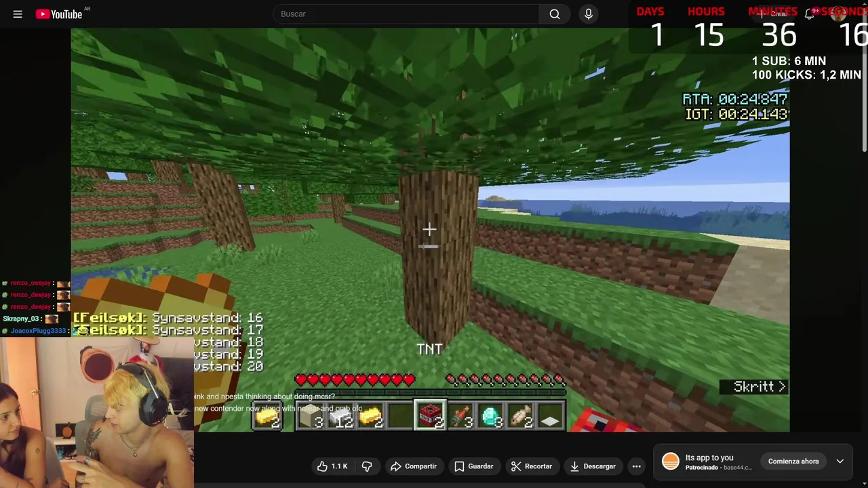This screenshot has height=488, width=868.
Task: Open the Recortar clip tool
Action: pos(532,466)
